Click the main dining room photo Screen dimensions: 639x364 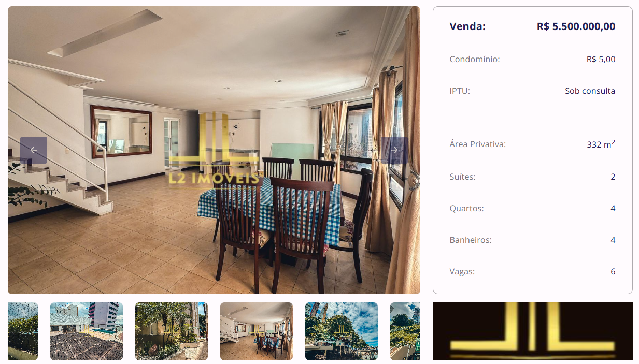coord(214,150)
